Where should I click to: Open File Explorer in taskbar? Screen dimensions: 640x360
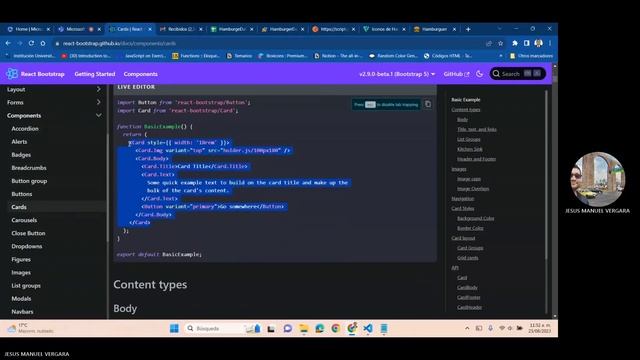tap(303, 328)
